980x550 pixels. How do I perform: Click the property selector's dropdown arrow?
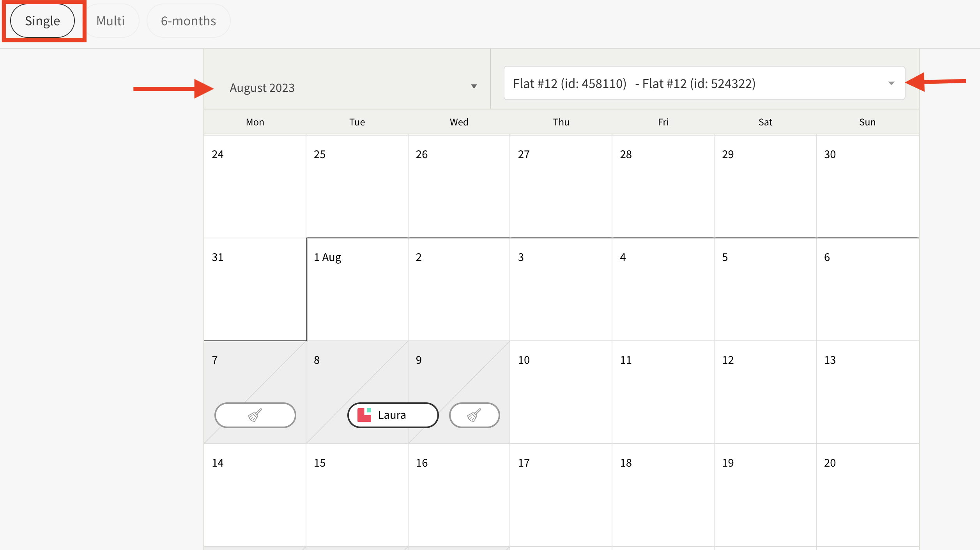891,83
